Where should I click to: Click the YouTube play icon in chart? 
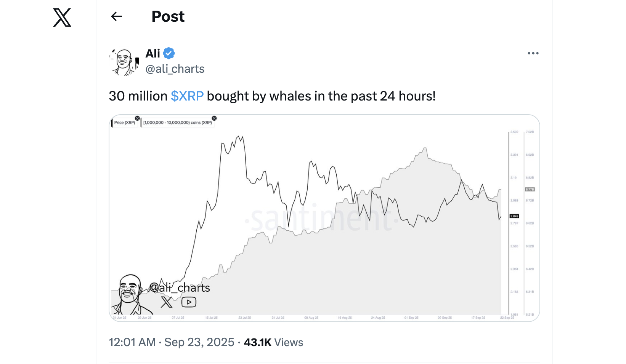point(189,302)
